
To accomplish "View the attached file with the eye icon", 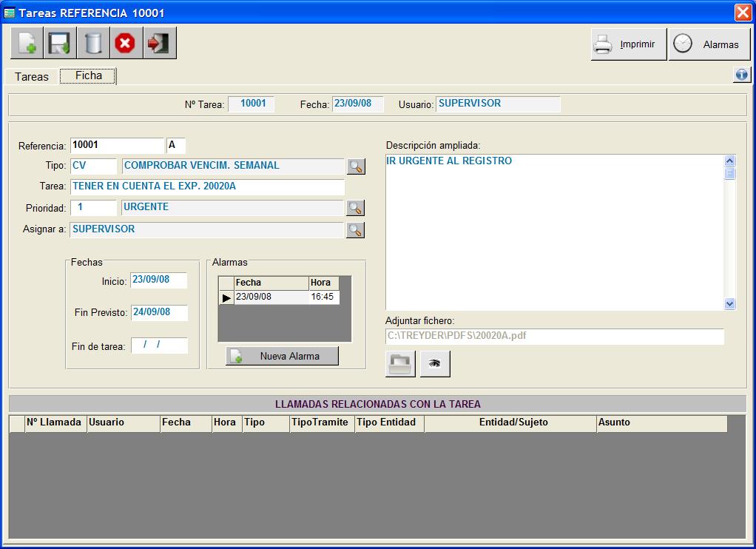I will point(435,364).
